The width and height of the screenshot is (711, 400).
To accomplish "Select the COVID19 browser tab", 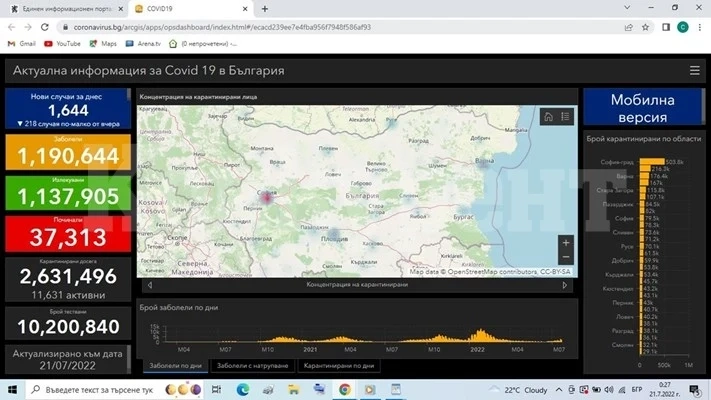I will click(190, 9).
